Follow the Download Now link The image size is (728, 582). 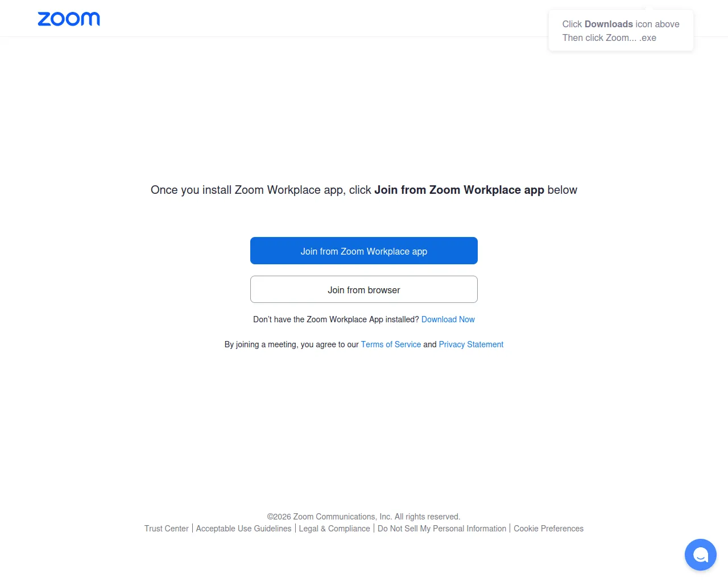(448, 319)
